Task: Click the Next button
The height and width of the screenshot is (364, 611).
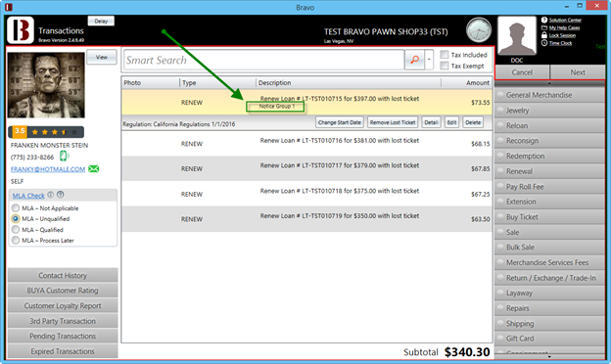Action: 578,72
